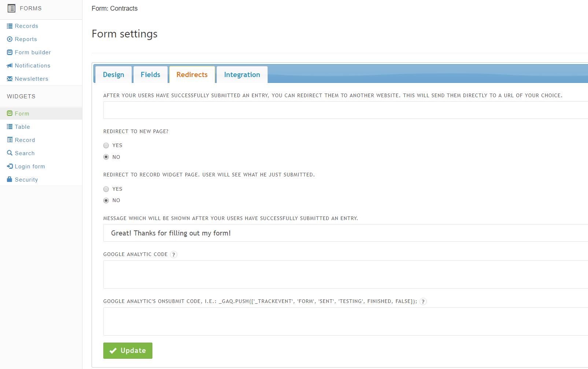Image resolution: width=588 pixels, height=369 pixels.
Task: Go to Reports page
Action: tap(26, 39)
